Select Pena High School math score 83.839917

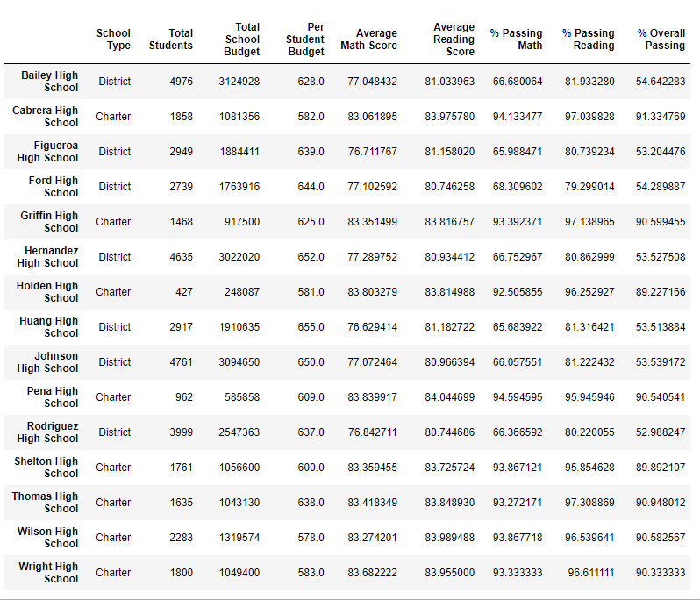(372, 397)
